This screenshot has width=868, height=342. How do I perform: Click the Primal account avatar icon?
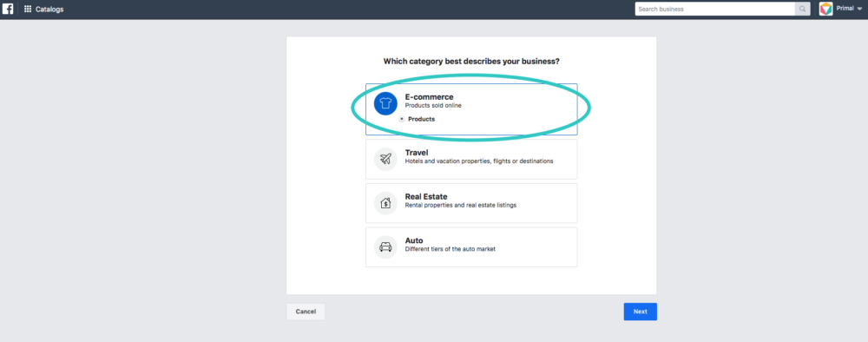tap(826, 9)
